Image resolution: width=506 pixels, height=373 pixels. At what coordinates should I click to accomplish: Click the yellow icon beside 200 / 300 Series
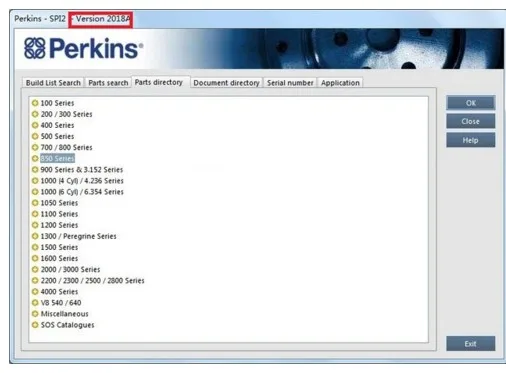(x=35, y=114)
